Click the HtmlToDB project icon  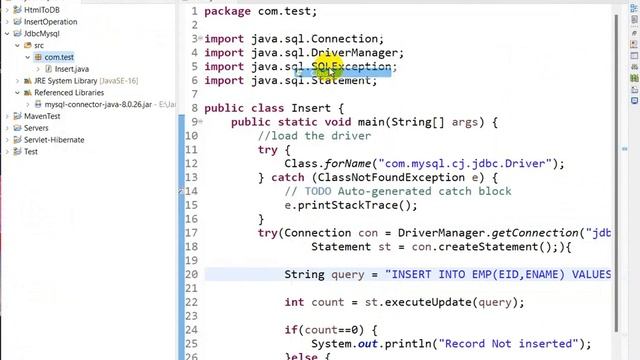(17, 10)
